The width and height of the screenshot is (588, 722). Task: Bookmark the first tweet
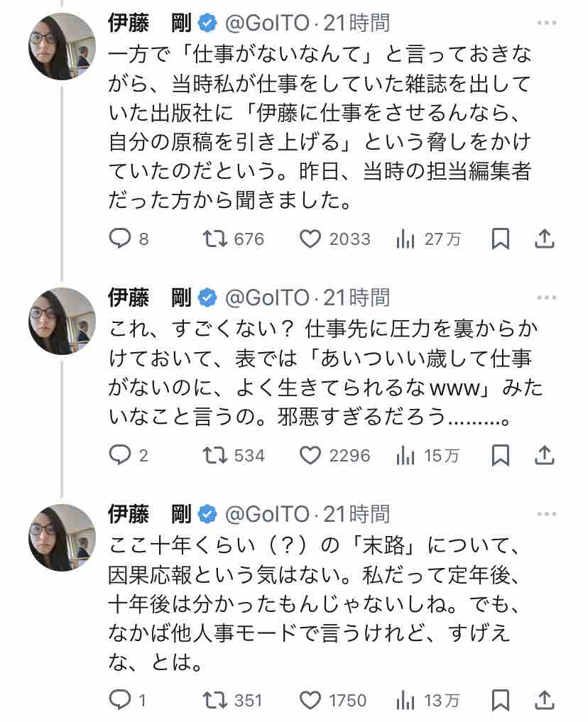point(501,239)
